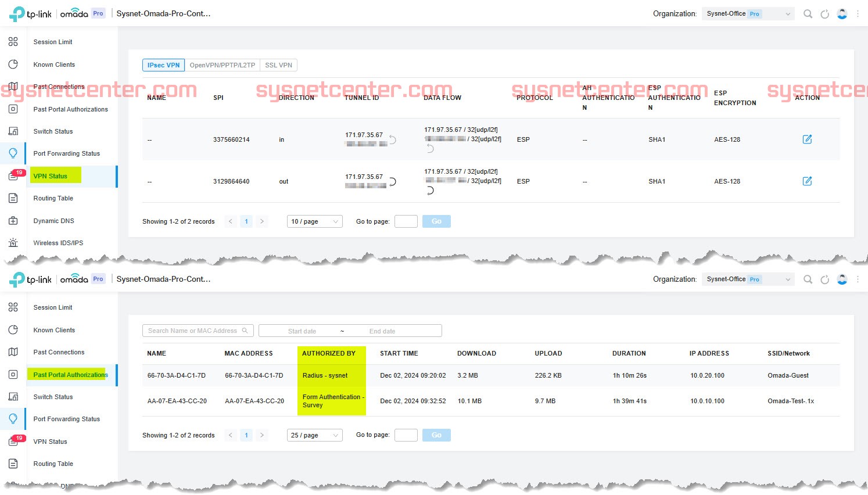This screenshot has width=868, height=495.
Task: Go to next page beside 25 / page
Action: pyautogui.click(x=262, y=435)
